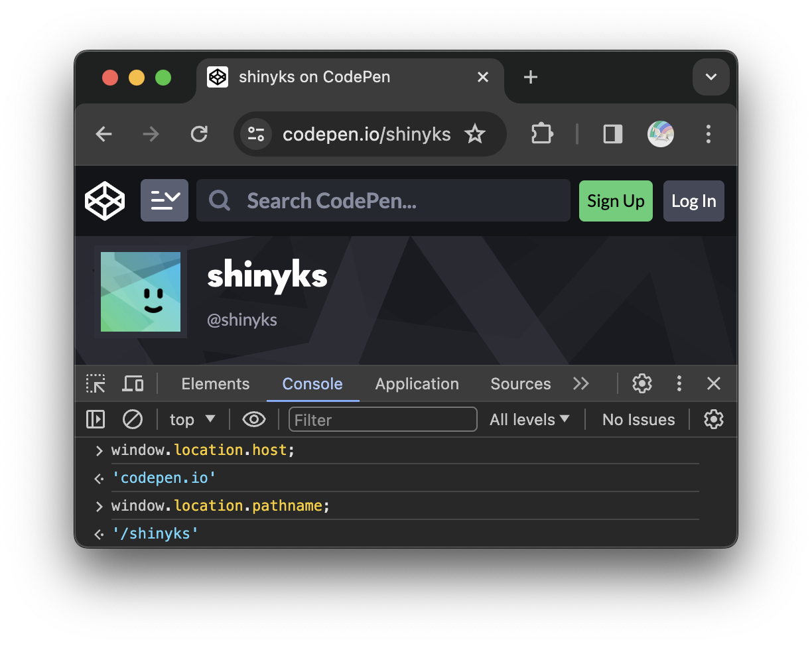The width and height of the screenshot is (812, 646).
Task: Open console settings gear icon
Action: point(714,419)
